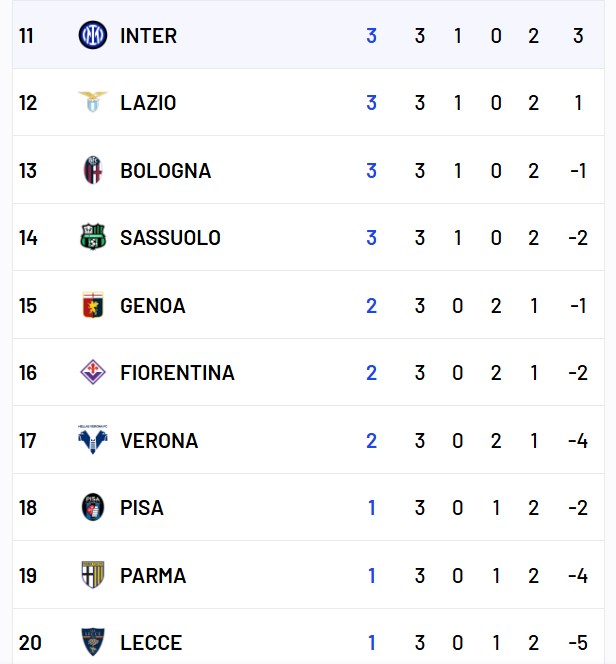Click the Pisa club crest icon
616x664 pixels.
93,507
